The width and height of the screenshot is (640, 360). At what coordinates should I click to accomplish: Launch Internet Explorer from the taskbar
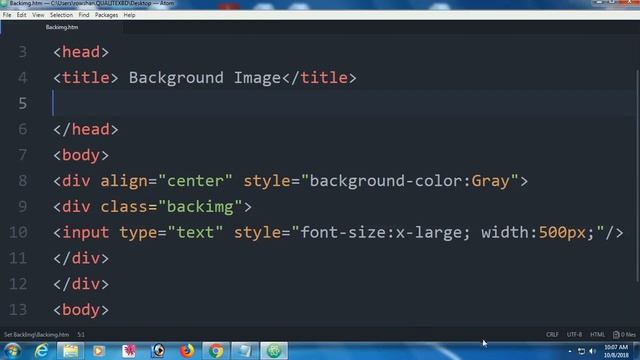tap(41, 351)
